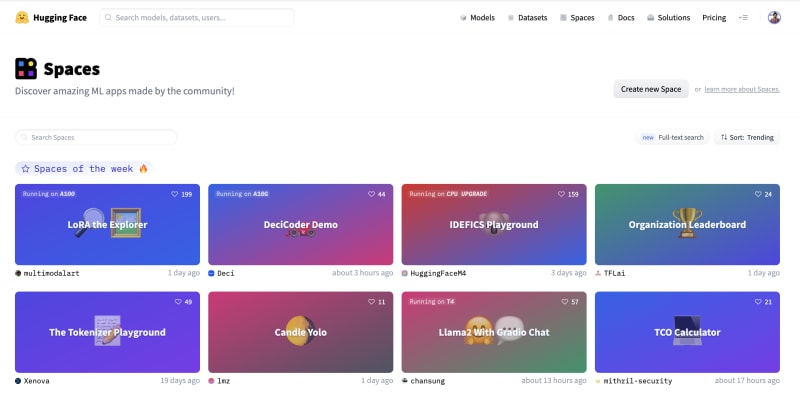Click the Xenova author avatar icon
Viewport: 800px width, 411px height.
[18, 381]
